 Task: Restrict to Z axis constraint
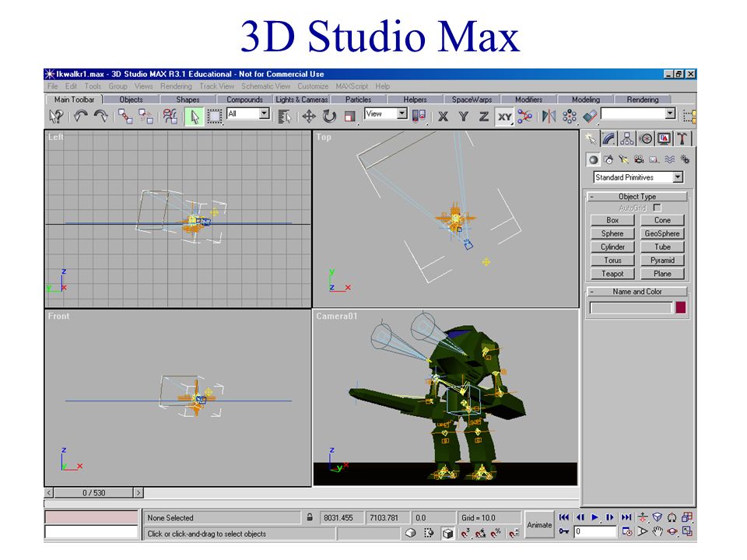484,116
